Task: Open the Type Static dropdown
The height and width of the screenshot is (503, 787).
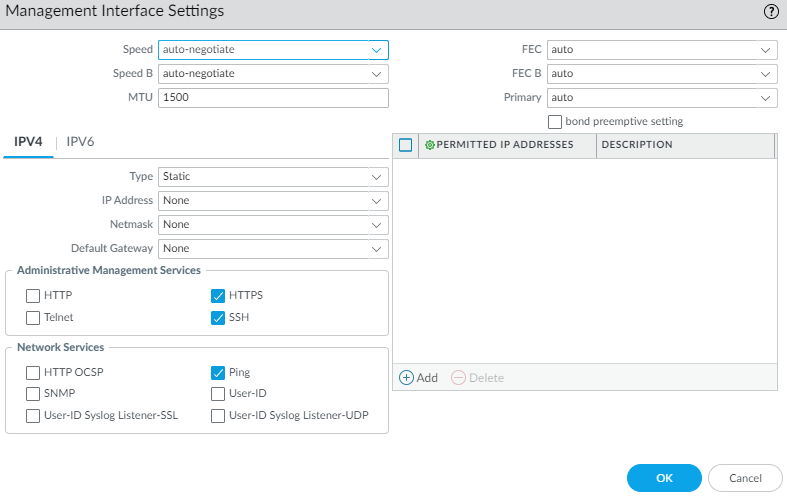Action: [x=272, y=177]
